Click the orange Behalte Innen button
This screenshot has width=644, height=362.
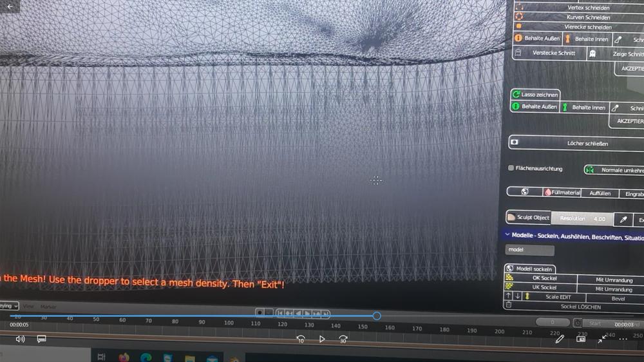[x=587, y=39]
